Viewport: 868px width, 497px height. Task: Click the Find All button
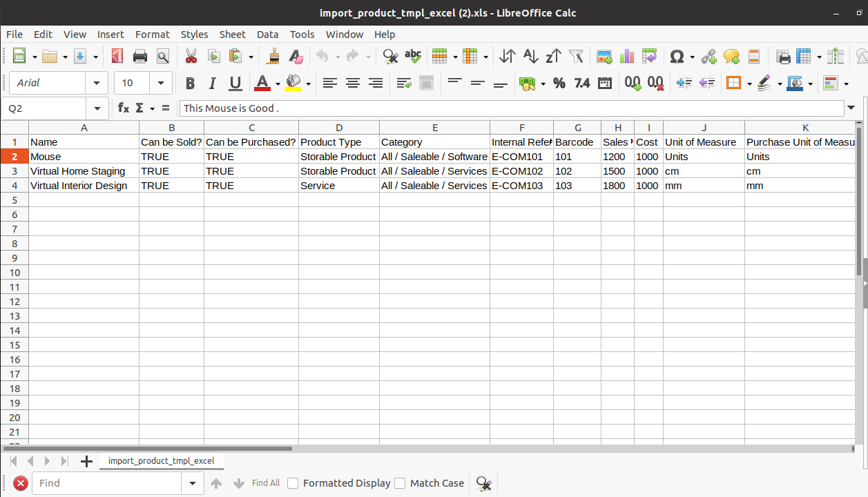pyautogui.click(x=266, y=483)
